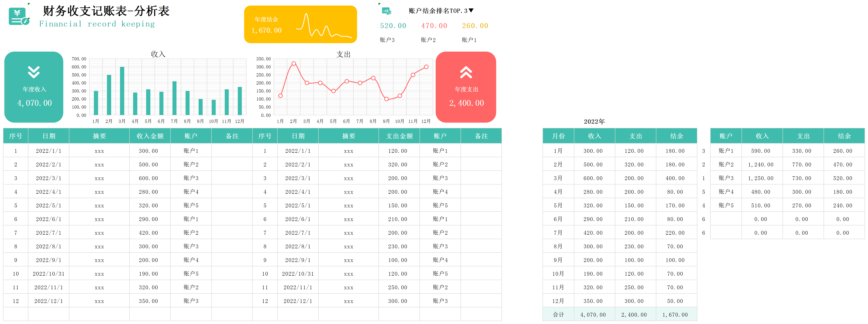Viewport: 868px width, 324px height.
Task: Click the 收入金额 column header
Action: point(150,136)
